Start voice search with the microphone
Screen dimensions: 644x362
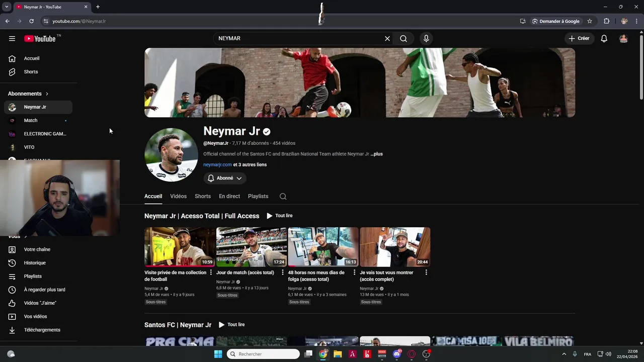tap(426, 39)
